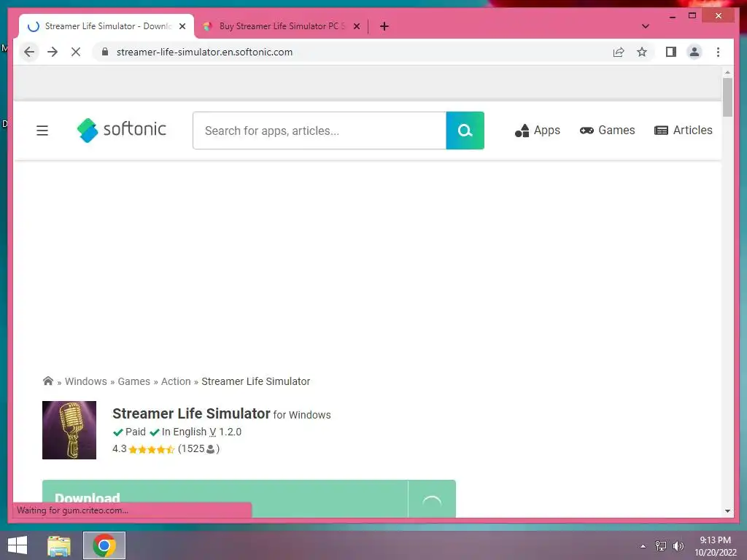The width and height of the screenshot is (747, 560).
Task: Click the loading spinner beside Download
Action: 432,500
